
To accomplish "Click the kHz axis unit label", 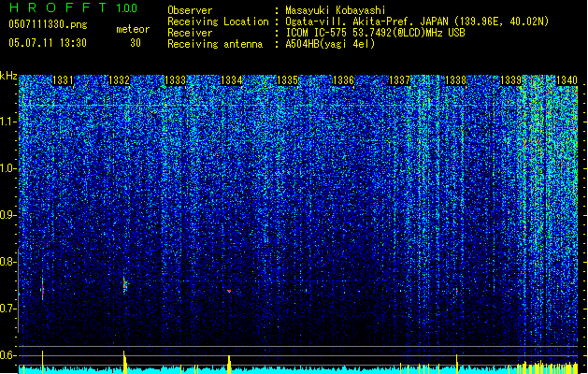I will (x=8, y=76).
